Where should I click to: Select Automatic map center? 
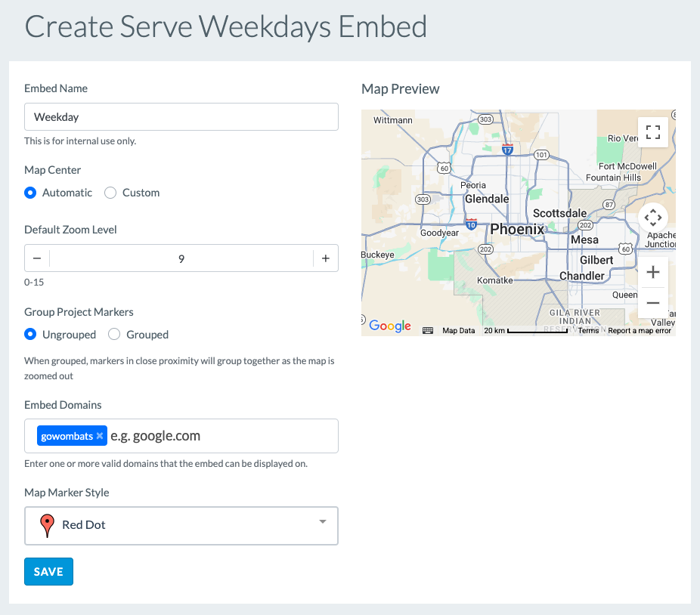tap(30, 193)
